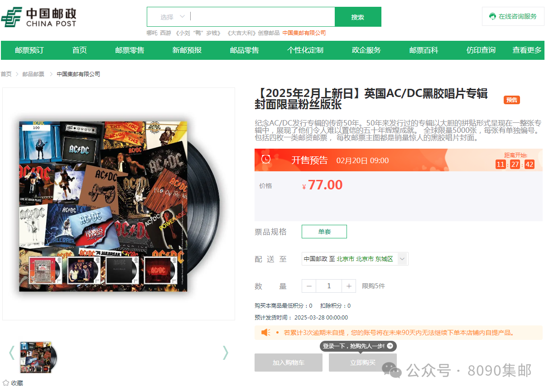This screenshot has width=549, height=392.
Task: Click the favorite star icon
Action: [x=5, y=383]
